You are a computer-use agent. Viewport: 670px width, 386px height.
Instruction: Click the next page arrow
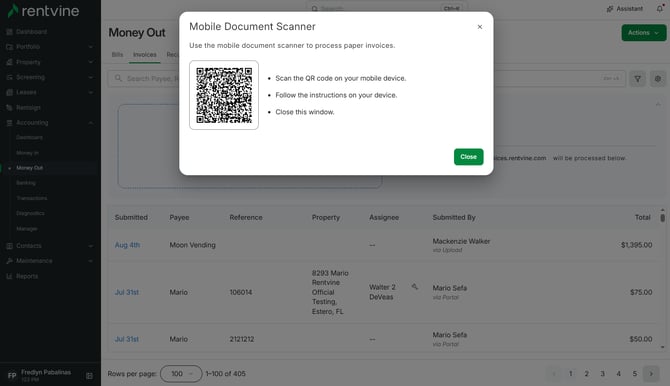pyautogui.click(x=651, y=374)
